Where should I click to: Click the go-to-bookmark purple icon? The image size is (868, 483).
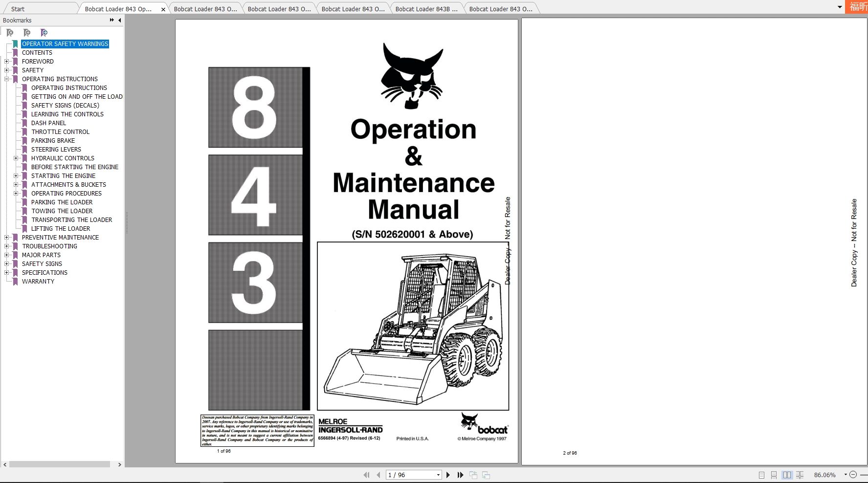44,33
